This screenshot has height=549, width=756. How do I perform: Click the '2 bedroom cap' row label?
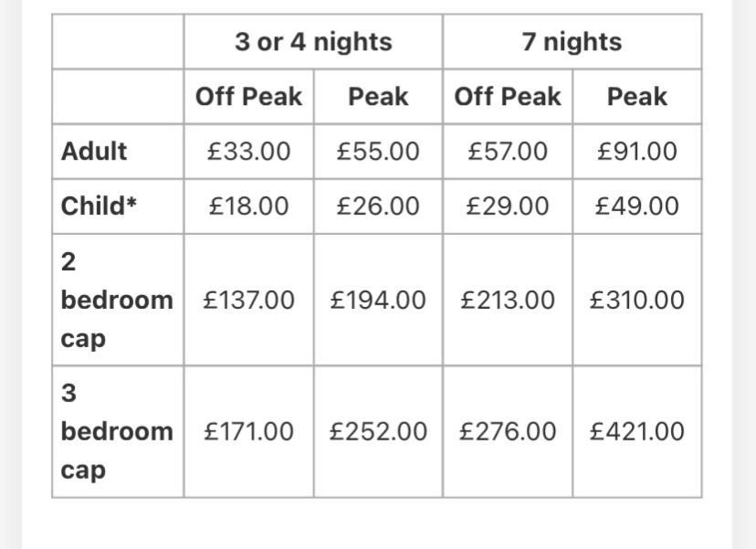[x=117, y=300]
